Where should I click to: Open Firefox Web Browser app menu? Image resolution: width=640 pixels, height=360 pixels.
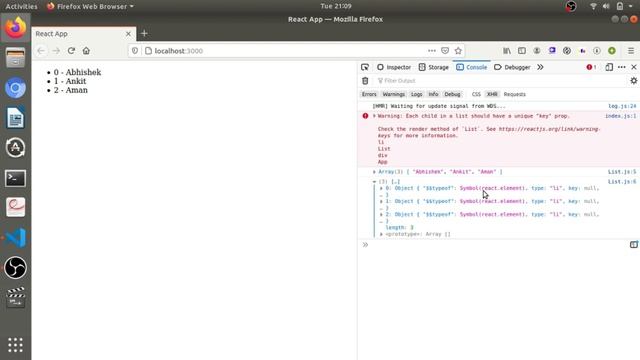90,6
